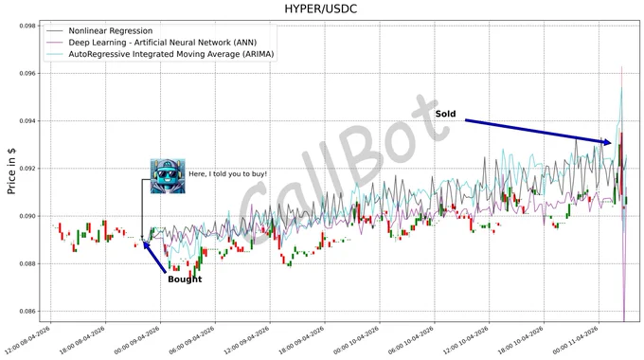Click the 0.098 y-axis value
Image resolution: width=644 pixels, height=360 pixels.
pyautogui.click(x=27, y=26)
